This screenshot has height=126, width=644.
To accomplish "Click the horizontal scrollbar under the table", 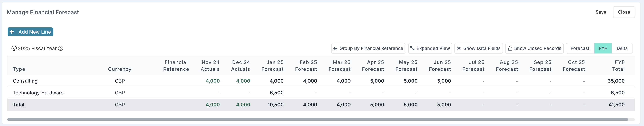I will pos(317,119).
